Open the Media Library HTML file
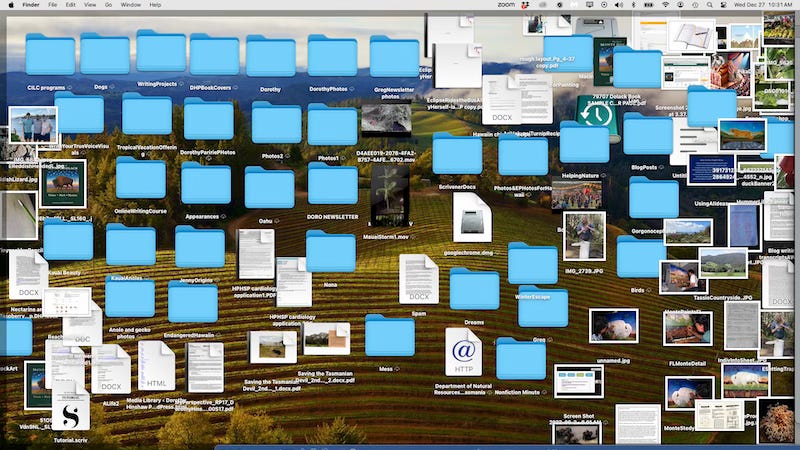 click(156, 366)
